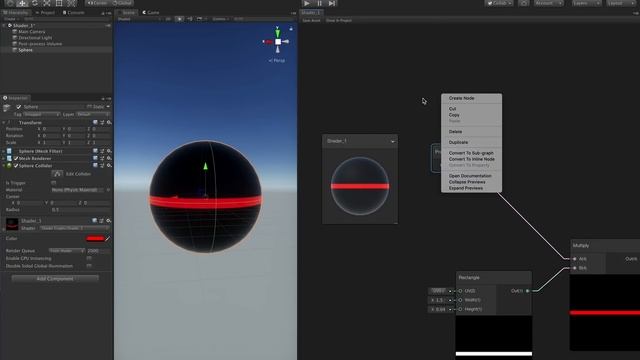Click the Edit Collider button
Viewport: 640px width, 360px height.
[57, 174]
